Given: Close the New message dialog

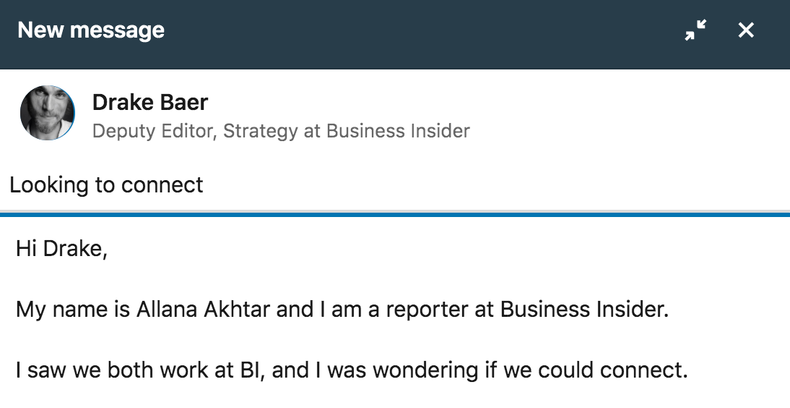Looking at the screenshot, I should 746,31.
